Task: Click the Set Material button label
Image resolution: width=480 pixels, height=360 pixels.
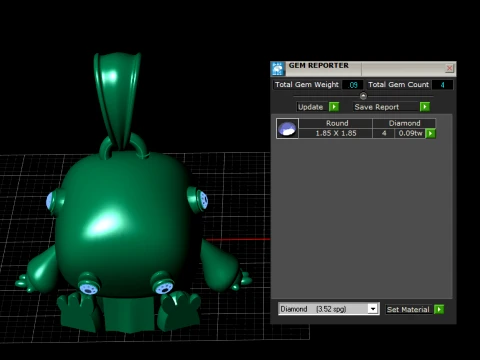Action: pos(408,310)
